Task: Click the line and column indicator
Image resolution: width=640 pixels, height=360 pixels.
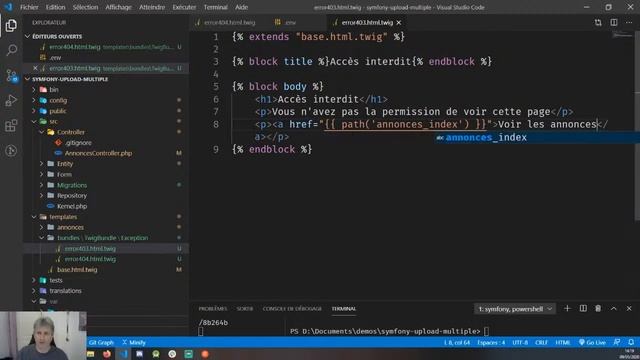Action: [457, 342]
